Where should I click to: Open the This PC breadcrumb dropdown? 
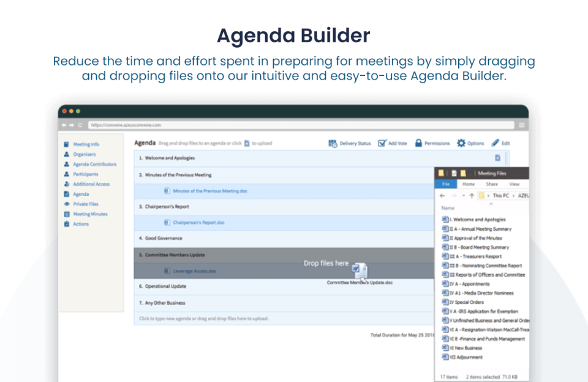pyautogui.click(x=513, y=196)
